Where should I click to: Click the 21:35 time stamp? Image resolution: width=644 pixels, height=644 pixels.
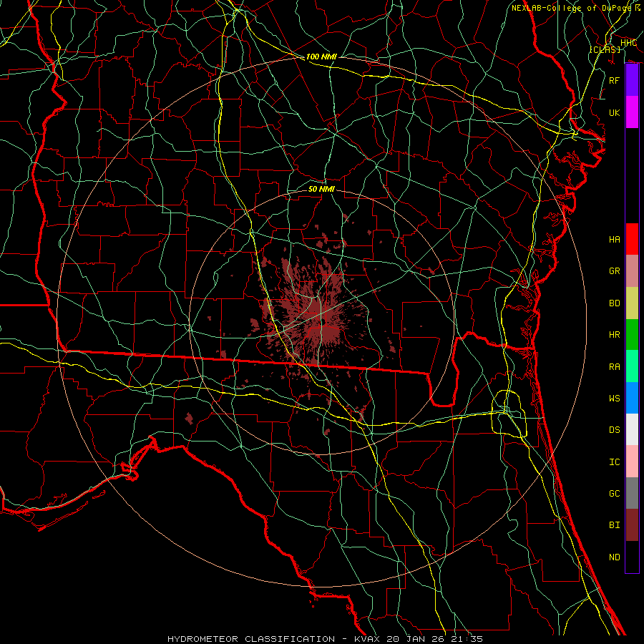[x=466, y=639]
